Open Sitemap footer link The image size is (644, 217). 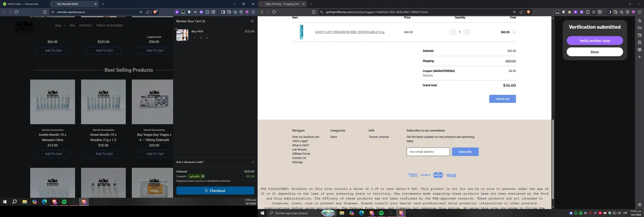pyautogui.click(x=297, y=162)
